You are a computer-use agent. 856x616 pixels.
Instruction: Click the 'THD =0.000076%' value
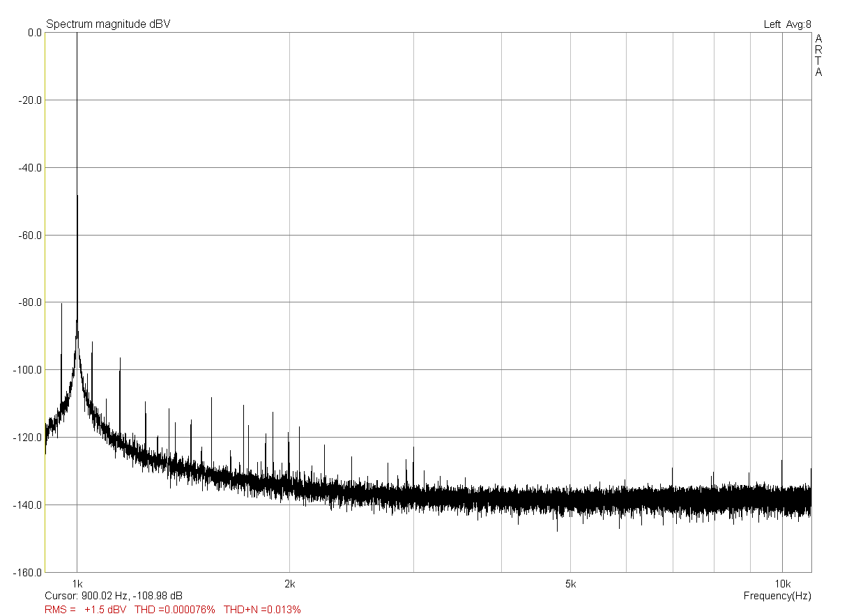175,610
